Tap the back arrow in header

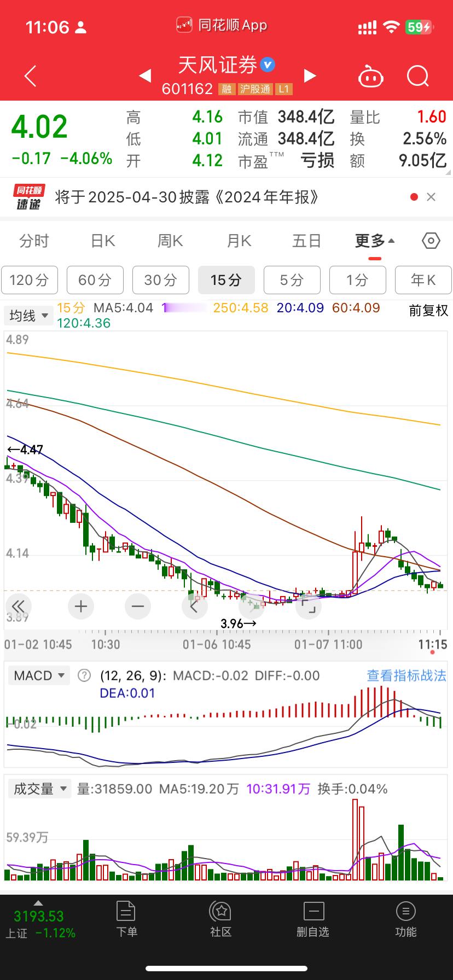[x=30, y=76]
